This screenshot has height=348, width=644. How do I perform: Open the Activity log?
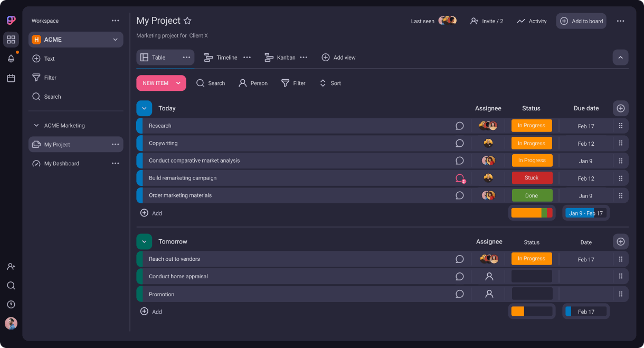(x=531, y=21)
